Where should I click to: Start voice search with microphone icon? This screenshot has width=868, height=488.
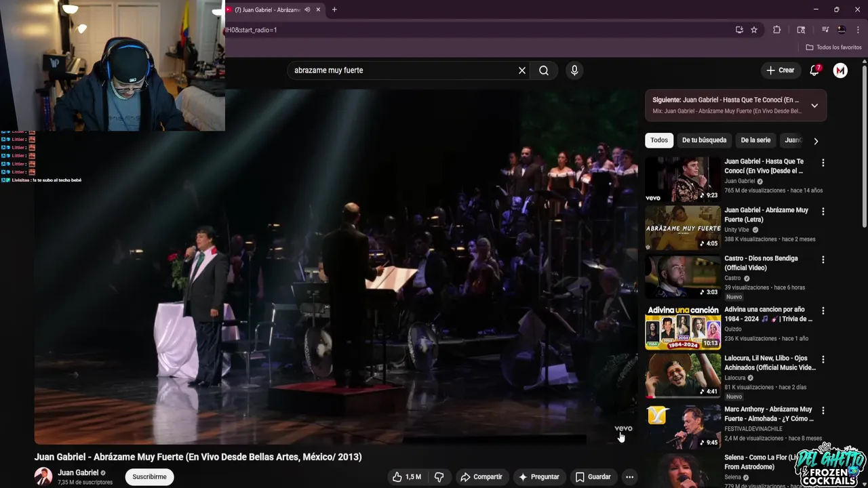point(574,70)
